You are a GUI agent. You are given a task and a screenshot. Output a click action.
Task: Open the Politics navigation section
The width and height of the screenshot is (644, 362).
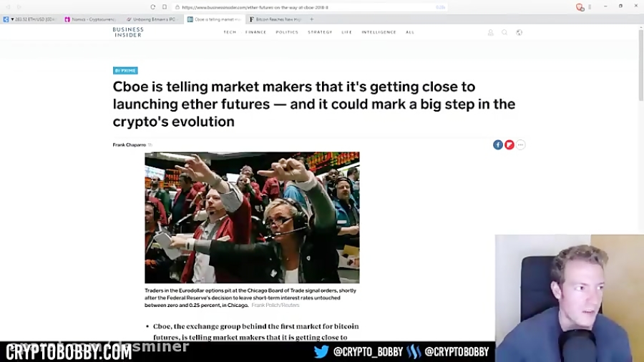tap(287, 32)
